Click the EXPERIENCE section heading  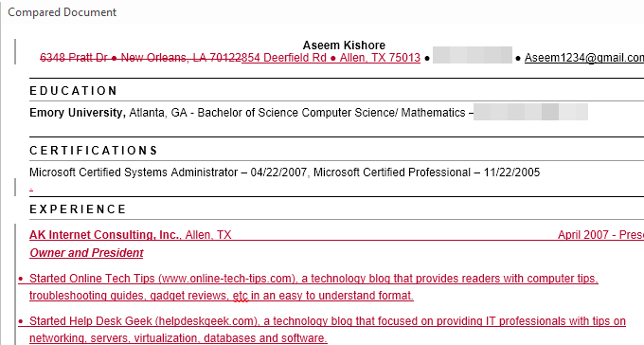click(78, 209)
